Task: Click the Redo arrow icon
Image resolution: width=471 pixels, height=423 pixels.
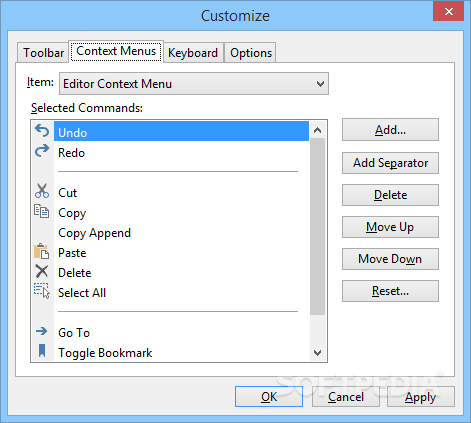Action: click(42, 151)
